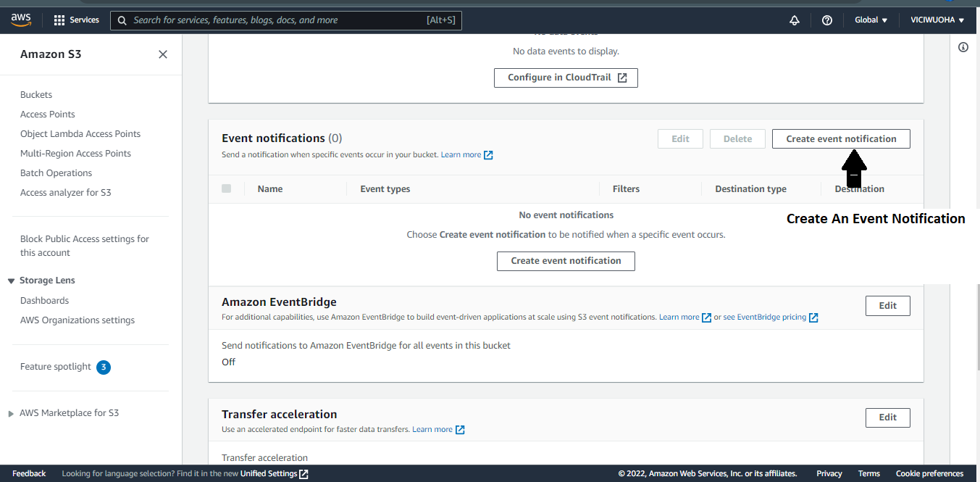Click the Amazon S3 sidebar title
Screen dimensions: 980x482
[x=51, y=54]
